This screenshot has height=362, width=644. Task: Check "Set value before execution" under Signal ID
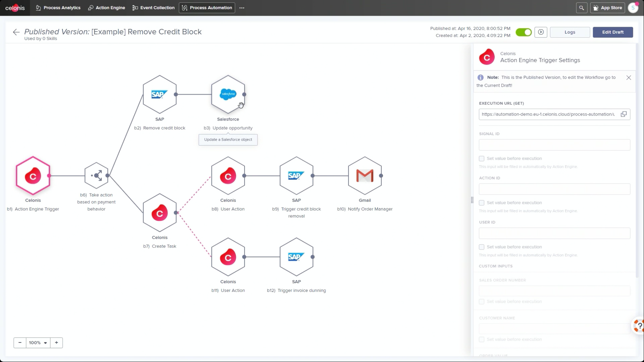[482, 158]
